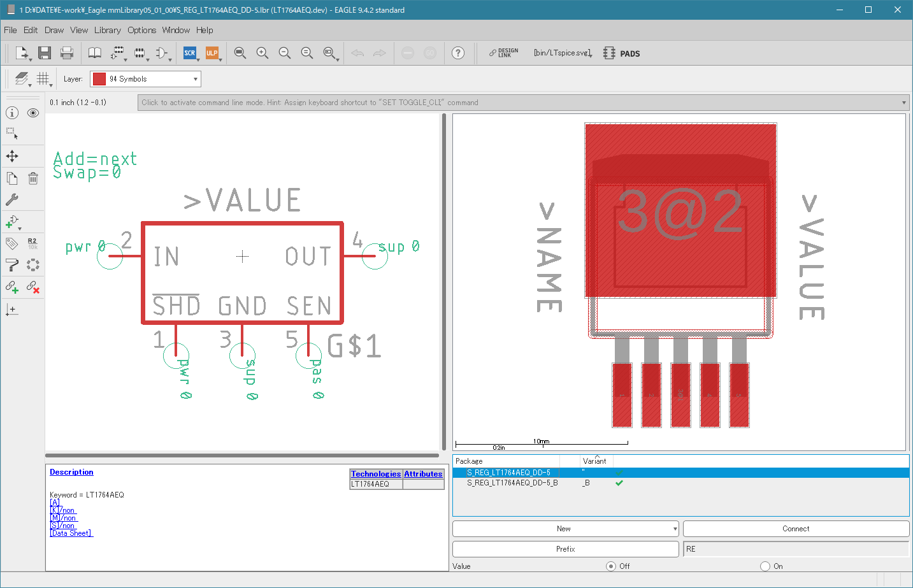Click the Zoom select magnifier icon
Image resolution: width=913 pixels, height=588 pixels.
tap(329, 53)
